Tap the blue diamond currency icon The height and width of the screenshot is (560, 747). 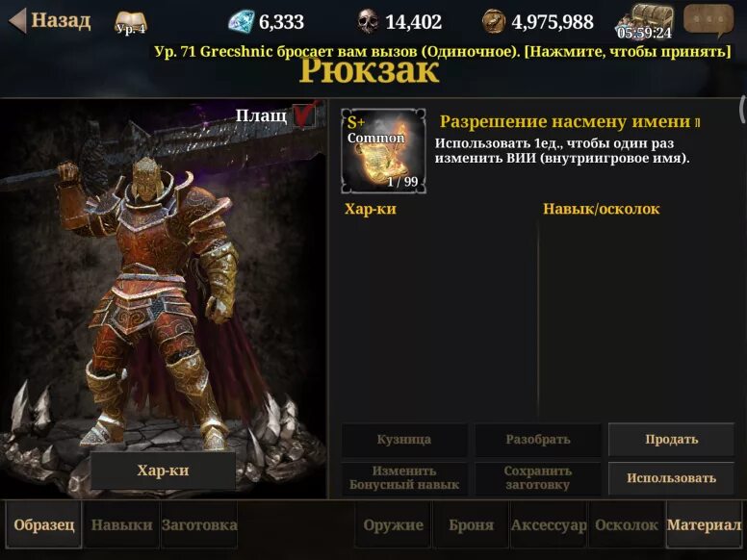click(x=242, y=22)
